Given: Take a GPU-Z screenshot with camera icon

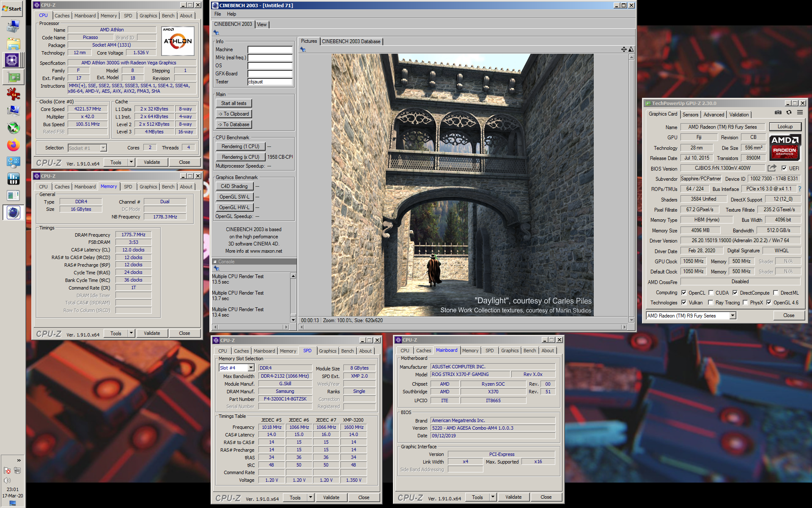Looking at the screenshot, I should click(x=778, y=113).
